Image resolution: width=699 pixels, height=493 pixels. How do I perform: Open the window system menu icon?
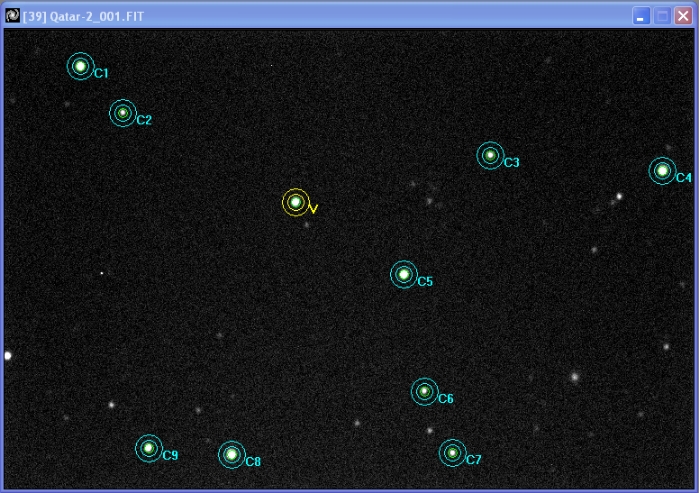(12, 15)
